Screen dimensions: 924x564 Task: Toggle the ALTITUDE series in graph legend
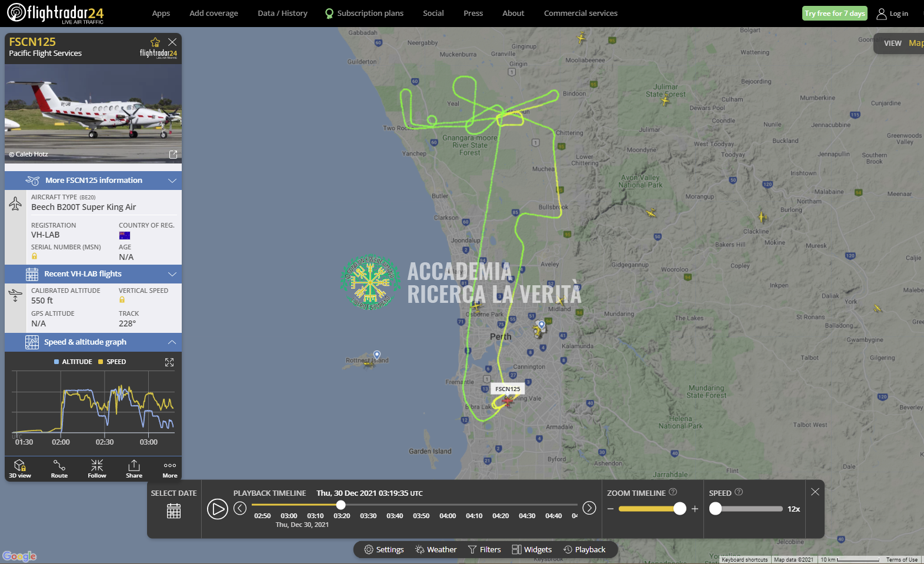point(73,362)
